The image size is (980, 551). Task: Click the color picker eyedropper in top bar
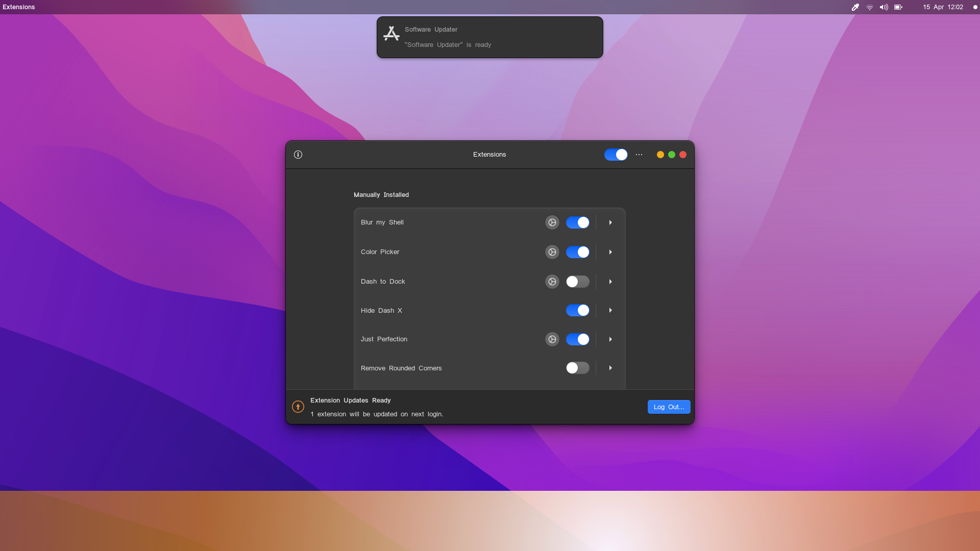click(855, 7)
